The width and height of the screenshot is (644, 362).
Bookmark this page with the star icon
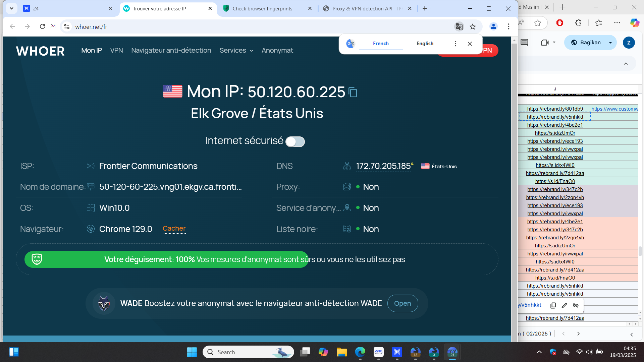coord(473,26)
